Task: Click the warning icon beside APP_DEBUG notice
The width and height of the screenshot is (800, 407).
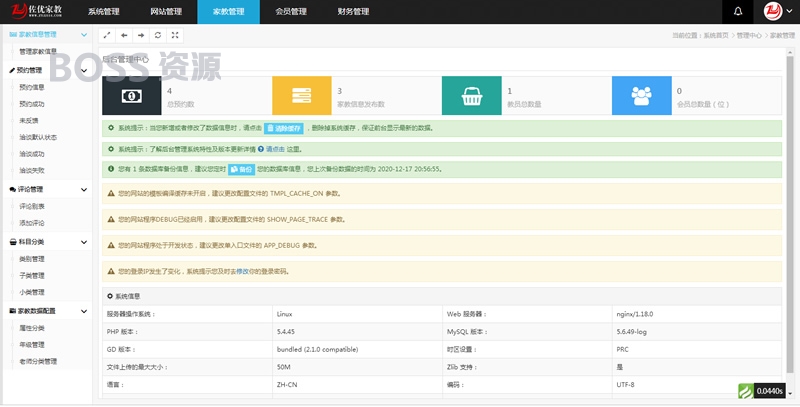Action: 111,245
